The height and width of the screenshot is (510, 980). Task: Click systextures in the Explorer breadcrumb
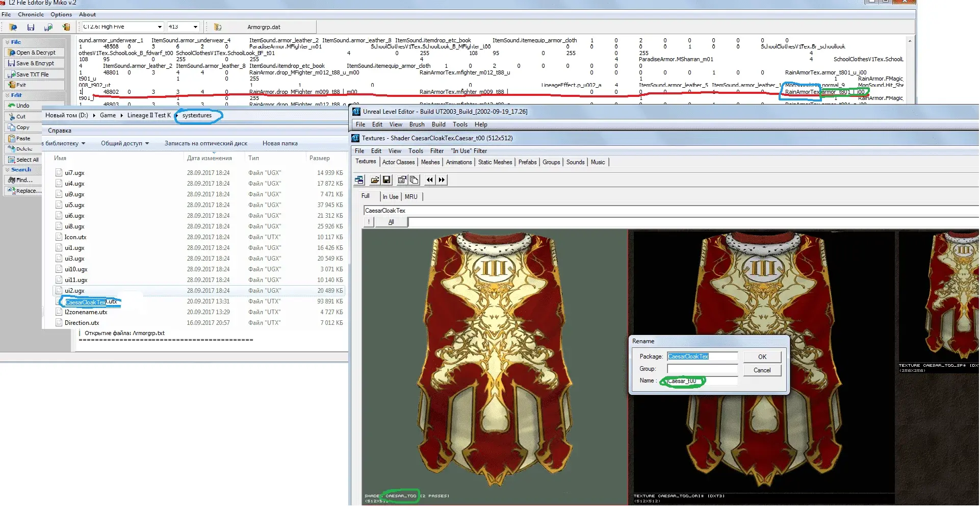pos(197,115)
